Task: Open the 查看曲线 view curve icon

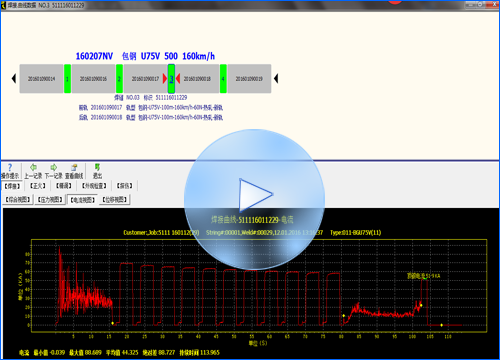Action: coord(74,167)
